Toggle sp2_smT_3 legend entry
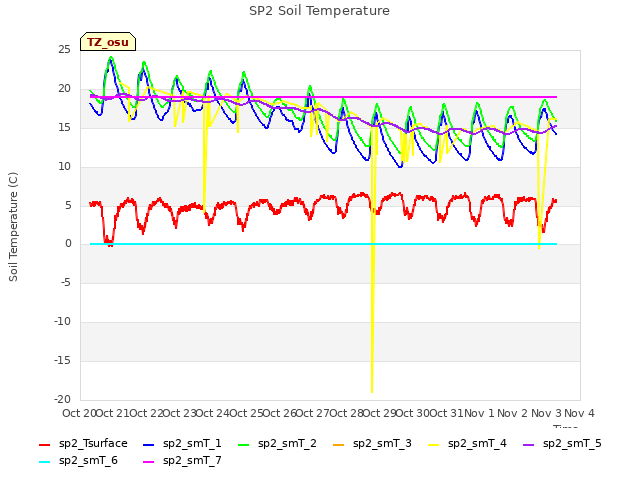This screenshot has height=480, width=640. [372, 443]
